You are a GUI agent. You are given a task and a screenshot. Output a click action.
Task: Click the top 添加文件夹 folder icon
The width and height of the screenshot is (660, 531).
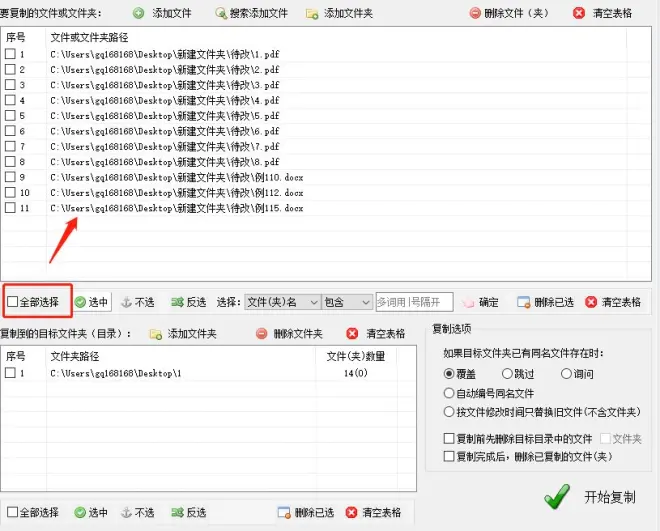pos(312,14)
